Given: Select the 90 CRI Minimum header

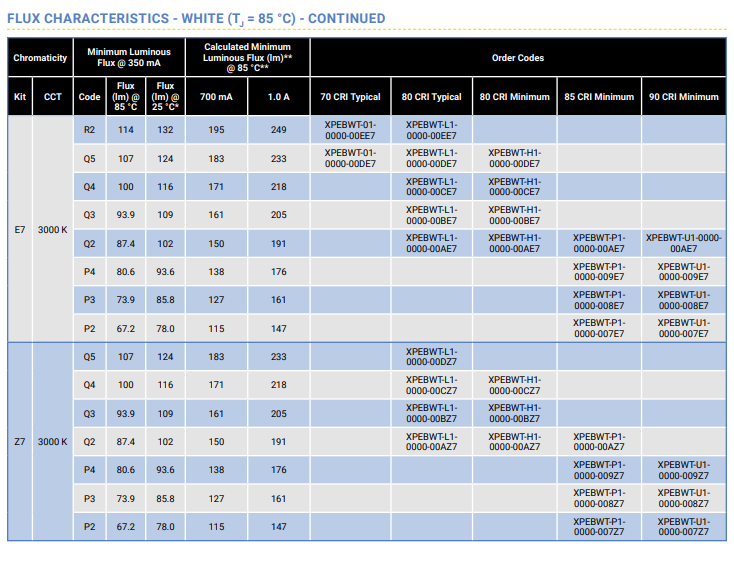Looking at the screenshot, I should (x=684, y=96).
